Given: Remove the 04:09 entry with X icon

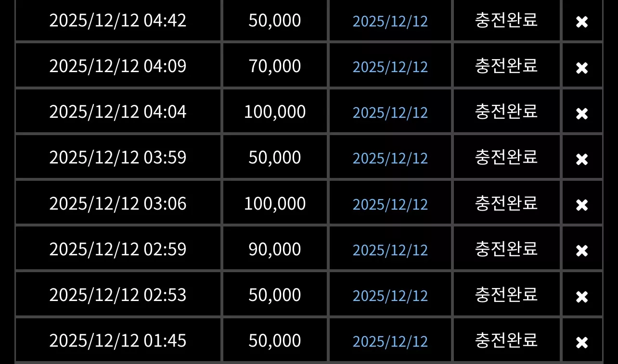Looking at the screenshot, I should click(x=582, y=68).
